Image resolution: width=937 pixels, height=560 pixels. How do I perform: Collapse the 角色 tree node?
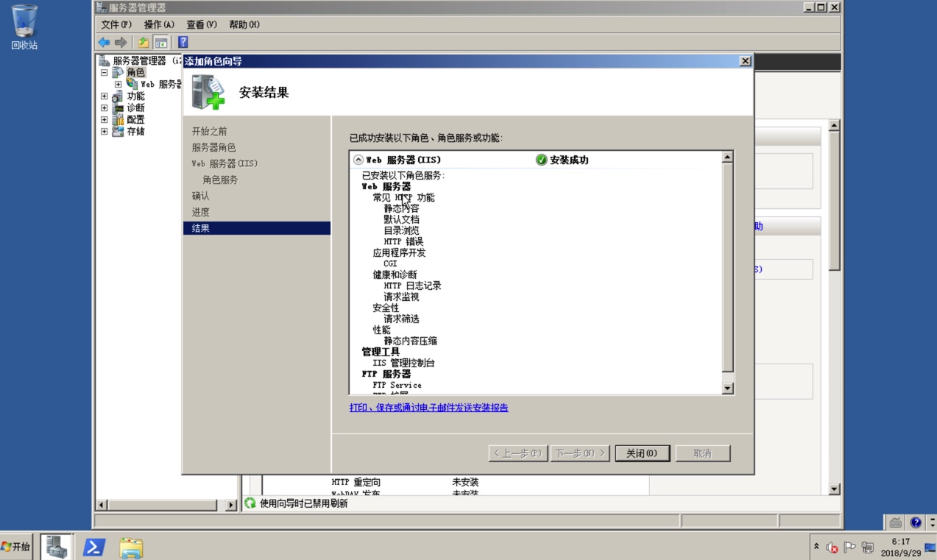105,72
